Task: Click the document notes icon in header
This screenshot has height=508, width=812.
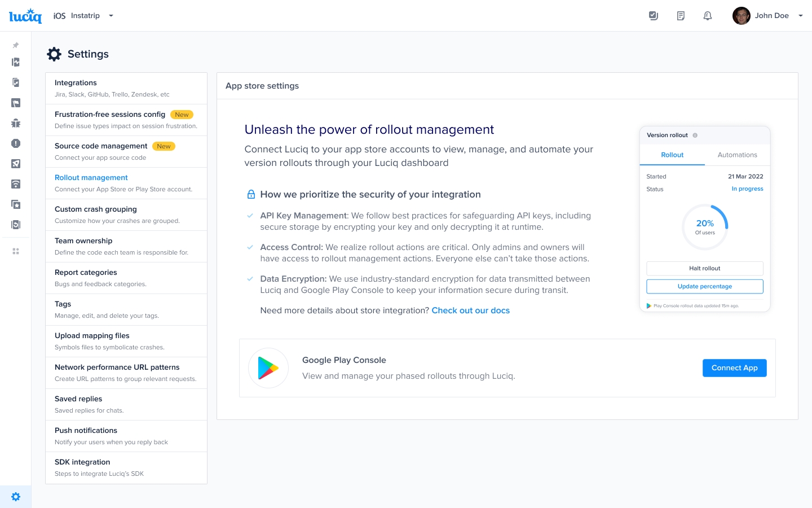Action: click(681, 16)
